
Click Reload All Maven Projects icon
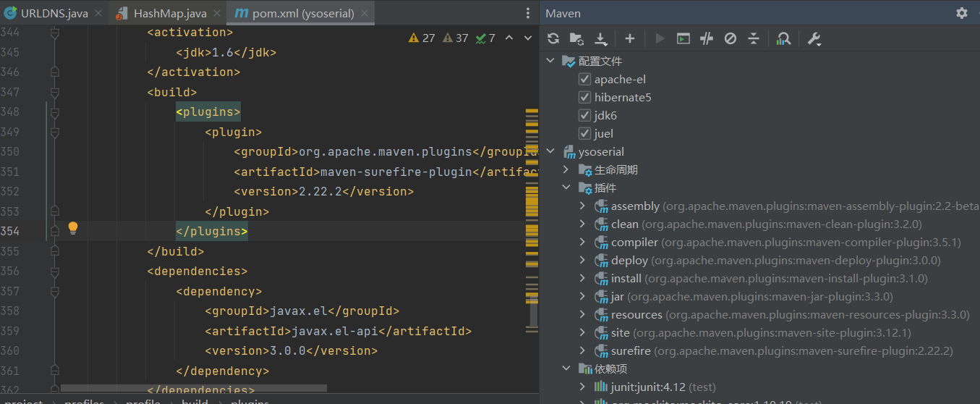(553, 38)
